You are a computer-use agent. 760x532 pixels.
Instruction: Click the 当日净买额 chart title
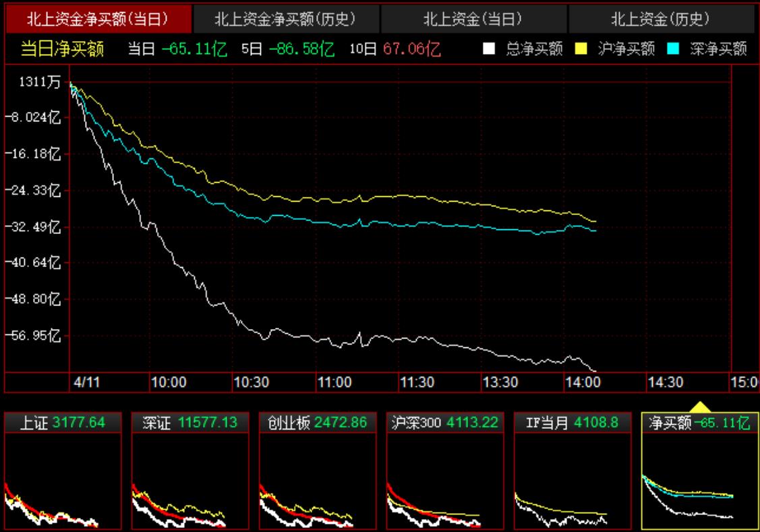click(62, 49)
